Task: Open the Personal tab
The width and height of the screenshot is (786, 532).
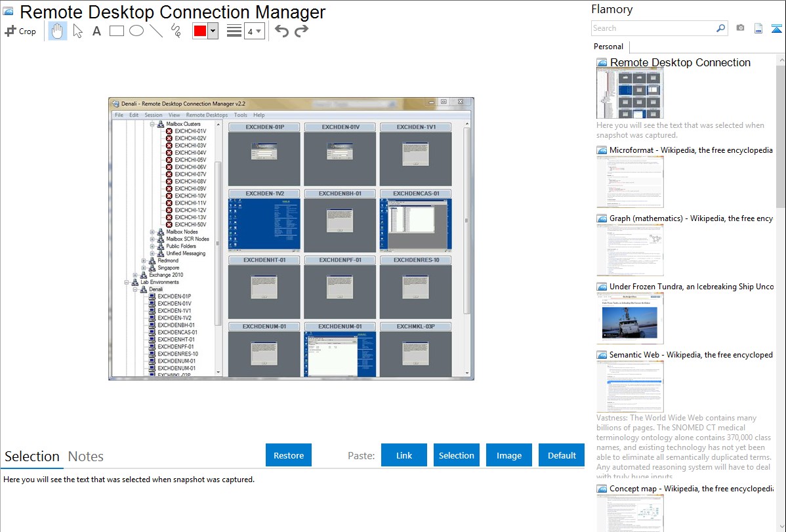Action: pyautogui.click(x=608, y=46)
